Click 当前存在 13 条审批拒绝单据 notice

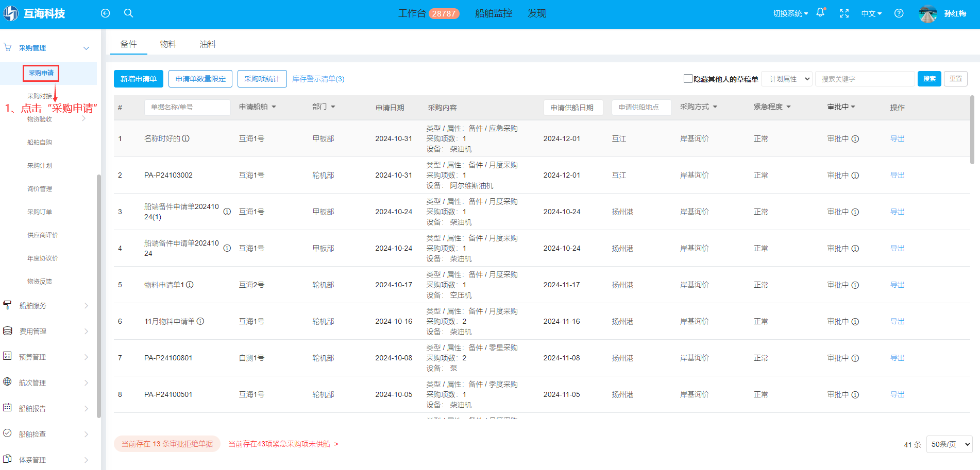pyautogui.click(x=167, y=444)
